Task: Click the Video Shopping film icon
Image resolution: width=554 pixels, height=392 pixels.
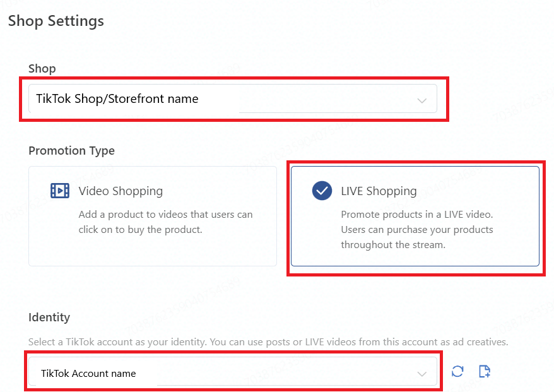Action: coord(60,191)
